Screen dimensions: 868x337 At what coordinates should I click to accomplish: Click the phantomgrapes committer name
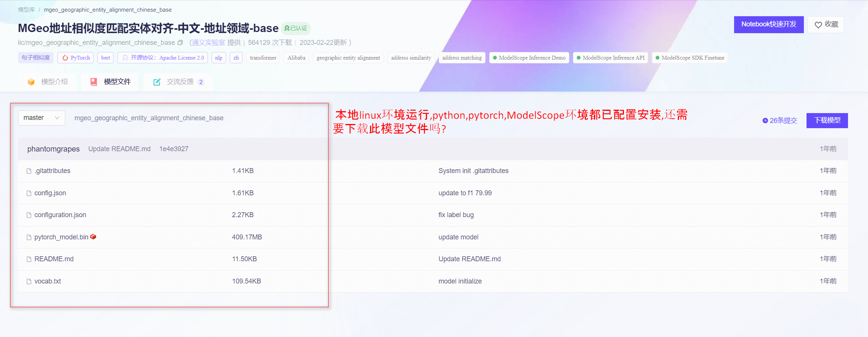click(x=54, y=149)
